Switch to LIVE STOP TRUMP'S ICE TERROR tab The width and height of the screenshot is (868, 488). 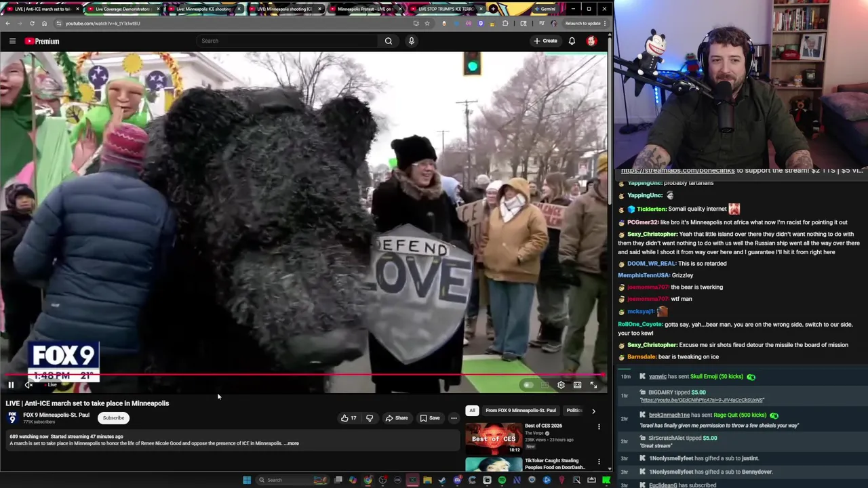[446, 9]
